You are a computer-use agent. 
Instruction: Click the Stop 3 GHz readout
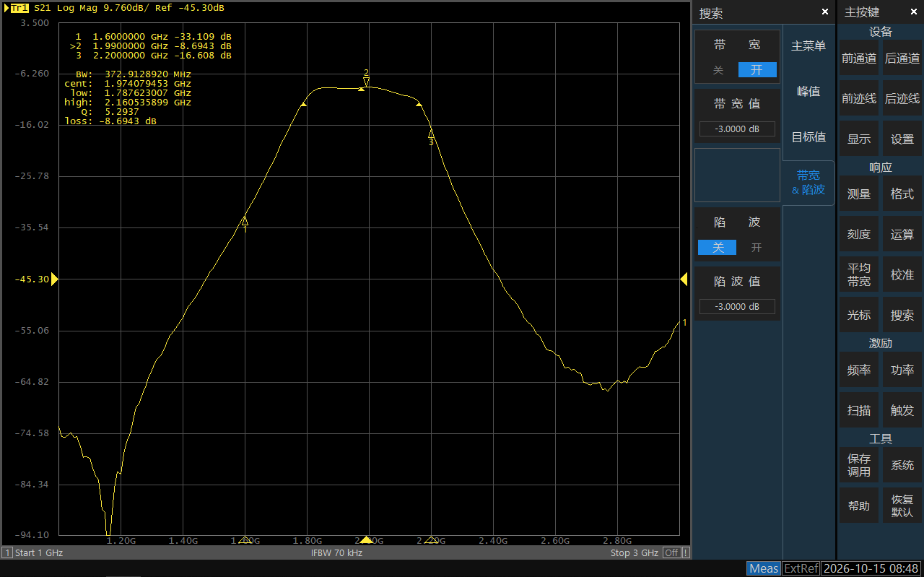click(x=635, y=553)
